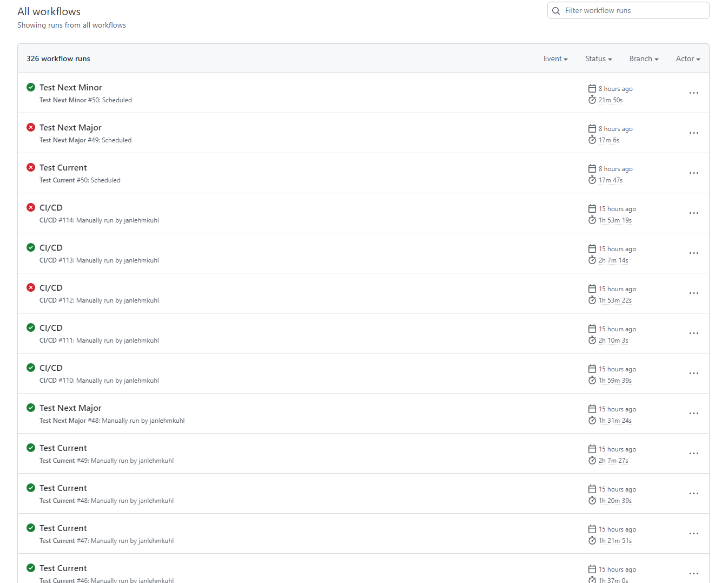This screenshot has height=583, width=728.
Task: Open the Test Next Major #48 workflow run
Action: 70,408
